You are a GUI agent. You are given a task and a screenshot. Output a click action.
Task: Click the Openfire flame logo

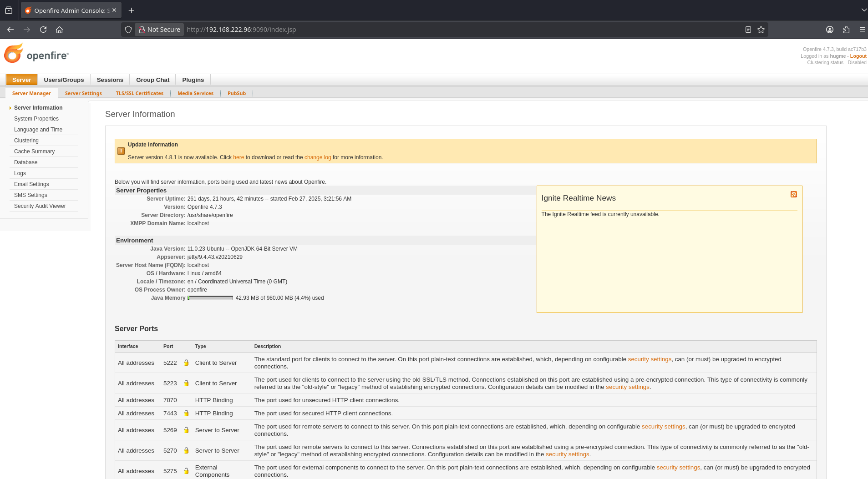[x=14, y=54]
